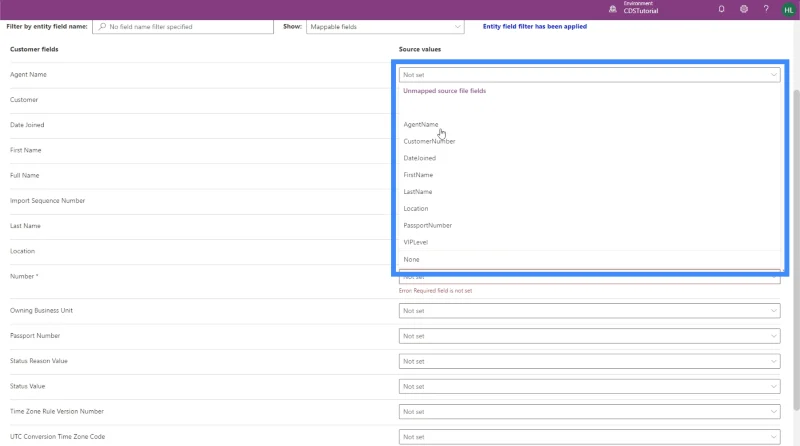
Task: Open the Status Value source dropdown
Action: [589, 387]
